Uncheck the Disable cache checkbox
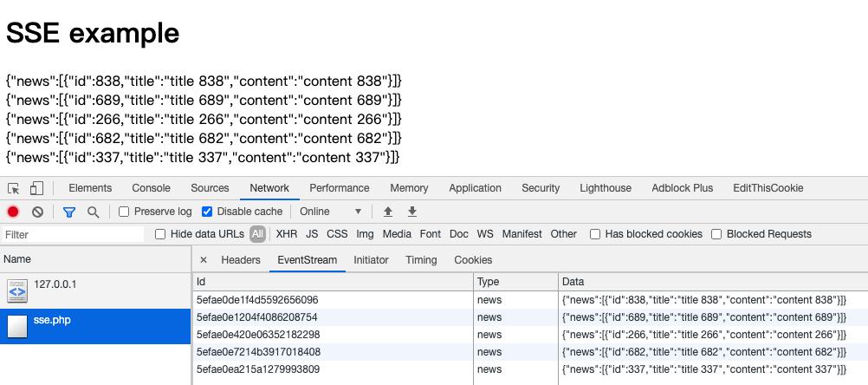Viewport: 868px width, 385px height. (x=207, y=212)
